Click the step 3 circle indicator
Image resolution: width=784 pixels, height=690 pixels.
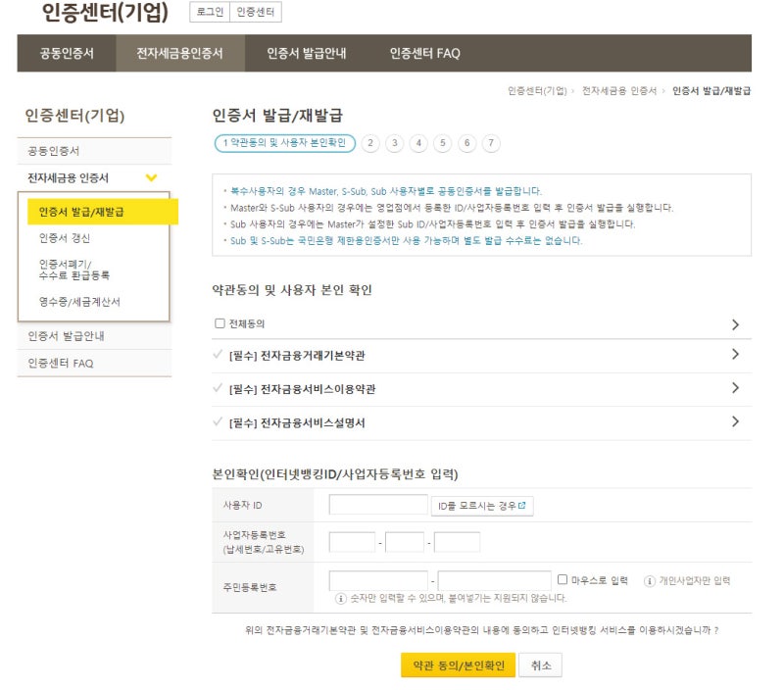pos(395,143)
